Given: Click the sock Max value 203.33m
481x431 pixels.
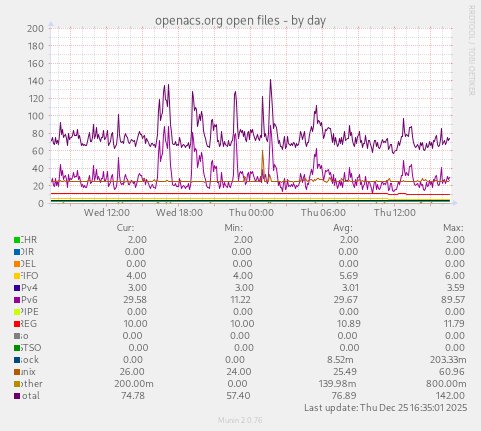Looking at the screenshot, I should tap(448, 360).
